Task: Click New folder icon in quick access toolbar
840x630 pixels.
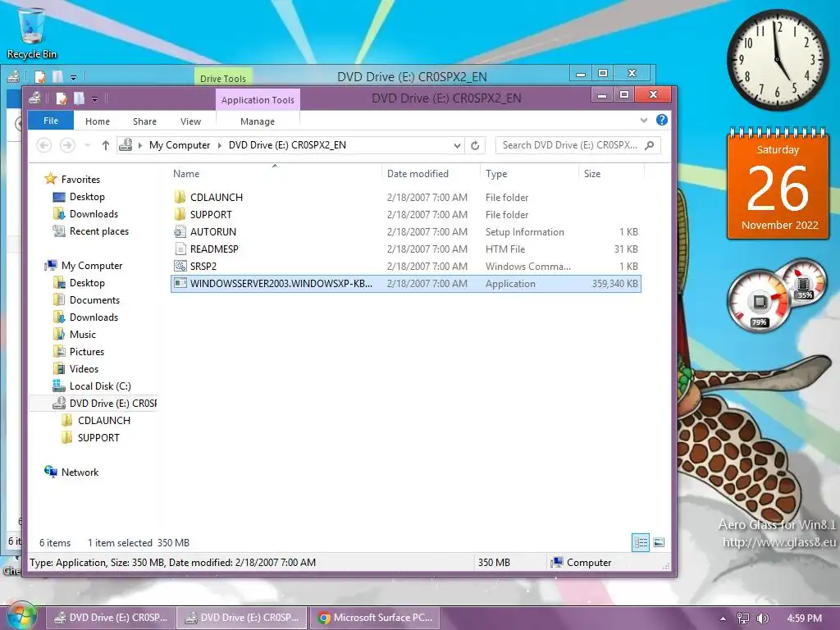Action: 79,98
